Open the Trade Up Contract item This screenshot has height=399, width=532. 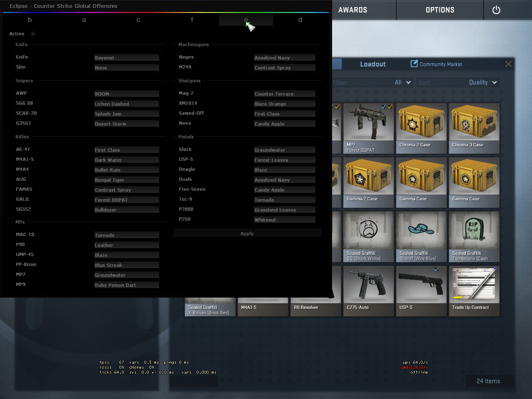click(x=474, y=291)
